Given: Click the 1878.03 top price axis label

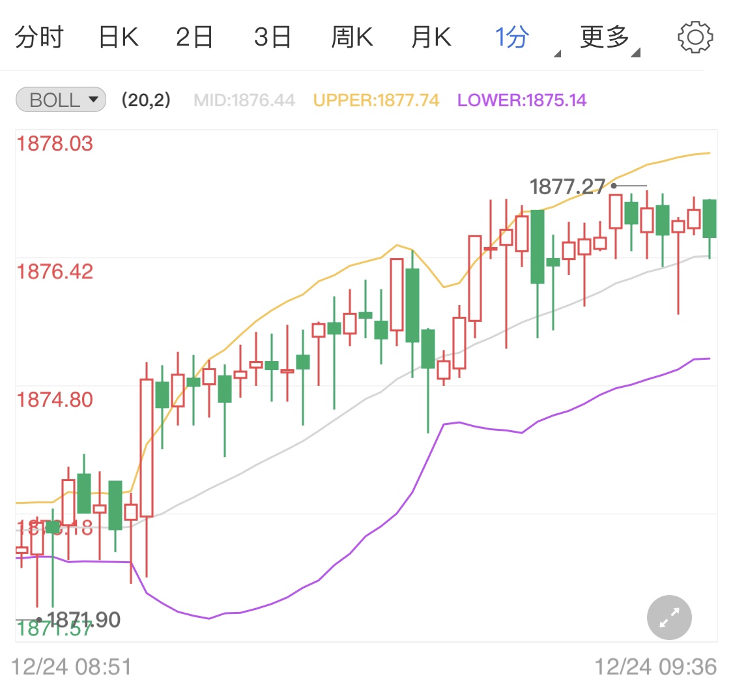Looking at the screenshot, I should 55,143.
